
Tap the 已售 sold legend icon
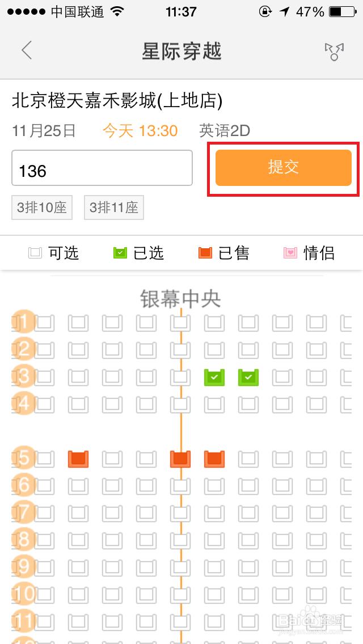coord(205,253)
